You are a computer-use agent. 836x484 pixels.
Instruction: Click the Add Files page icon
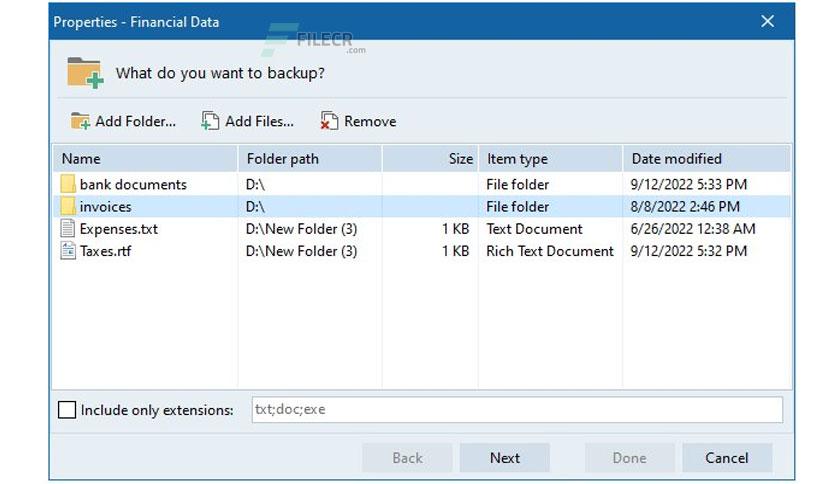210,121
